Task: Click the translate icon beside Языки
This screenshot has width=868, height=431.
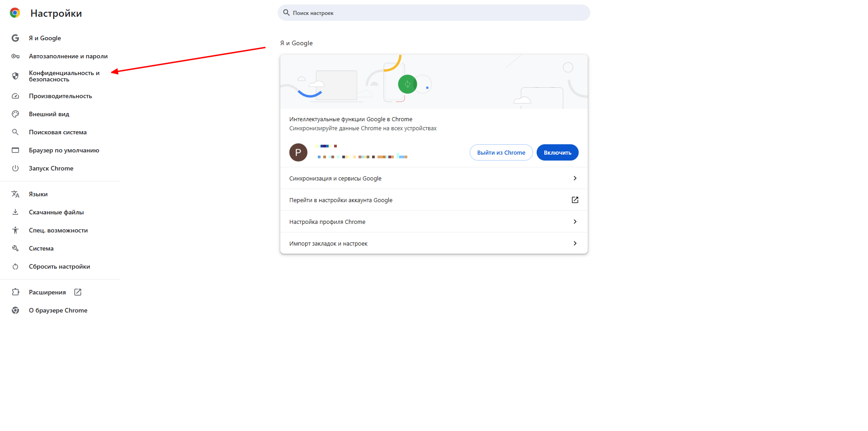Action: coord(15,194)
